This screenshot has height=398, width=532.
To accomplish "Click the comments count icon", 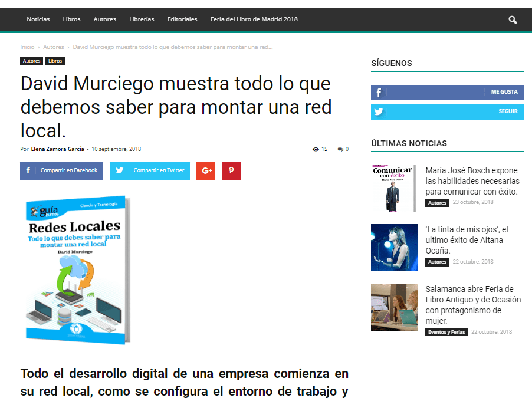I will pos(340,149).
